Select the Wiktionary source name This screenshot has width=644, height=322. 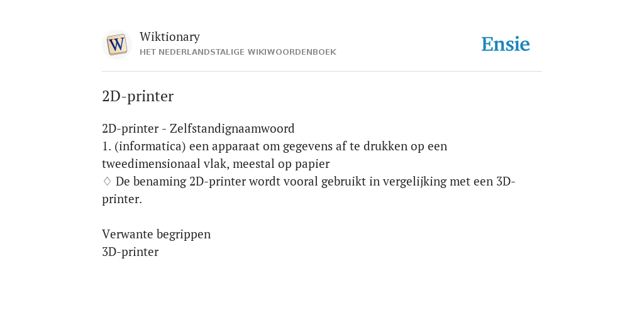(x=170, y=36)
